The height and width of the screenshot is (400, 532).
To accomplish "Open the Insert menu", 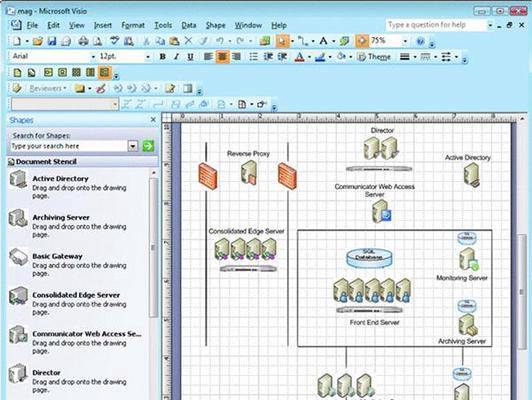I will tap(102, 25).
